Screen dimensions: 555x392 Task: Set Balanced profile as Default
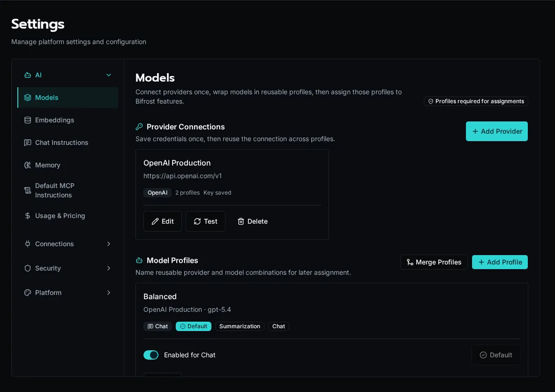(x=495, y=355)
